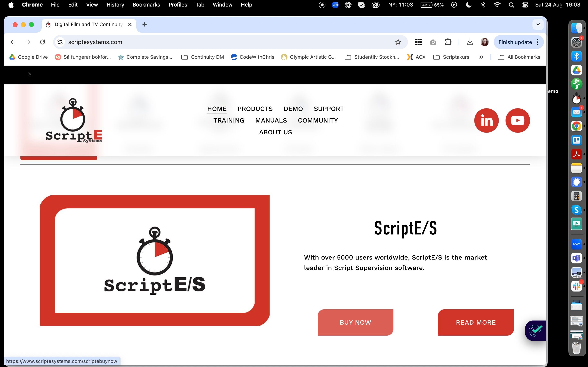Click the ScriptE Systems header logo

(74, 120)
